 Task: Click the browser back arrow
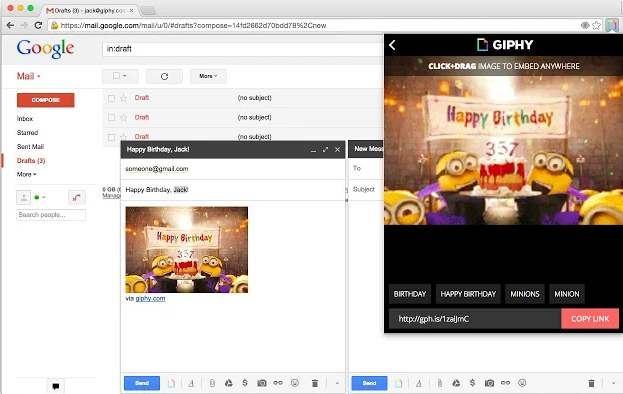click(x=10, y=25)
